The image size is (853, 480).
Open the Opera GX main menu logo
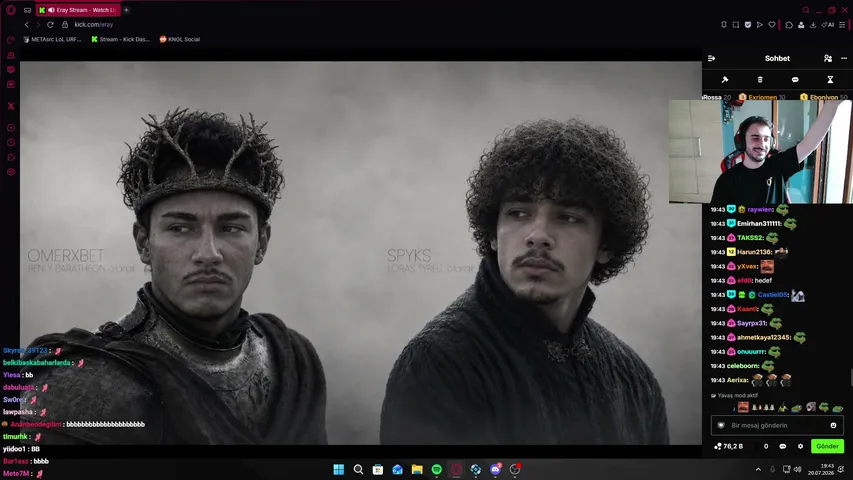[x=10, y=10]
